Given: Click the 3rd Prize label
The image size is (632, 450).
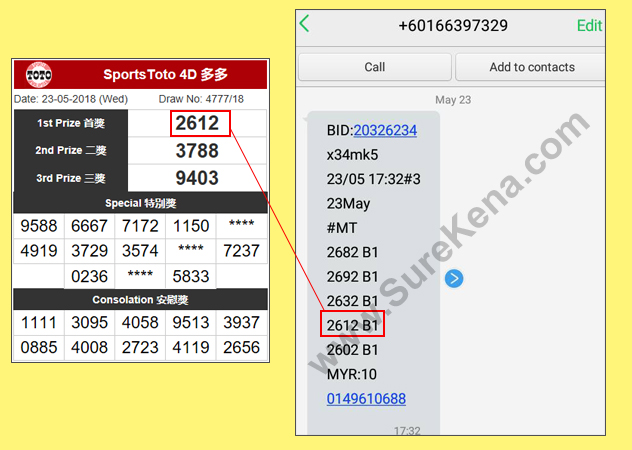Looking at the screenshot, I should tap(71, 178).
